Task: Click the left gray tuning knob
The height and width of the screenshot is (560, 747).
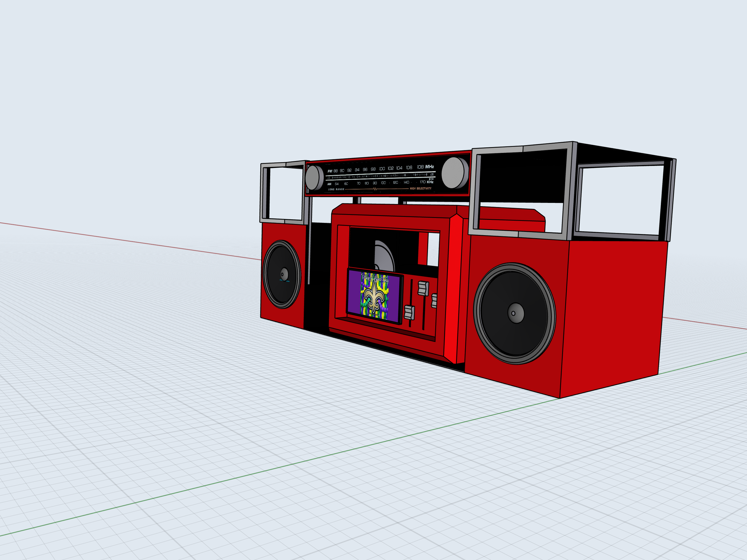Action: [314, 178]
